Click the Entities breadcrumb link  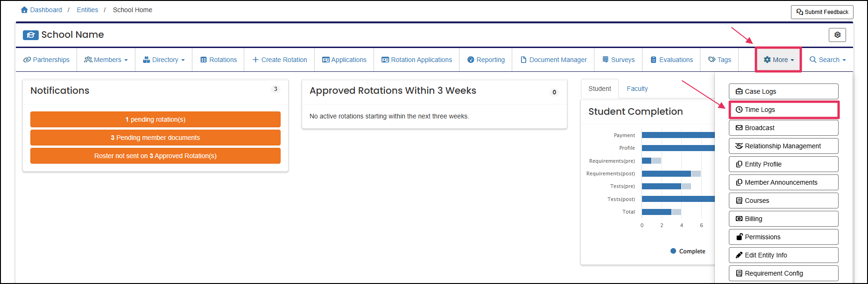click(87, 9)
